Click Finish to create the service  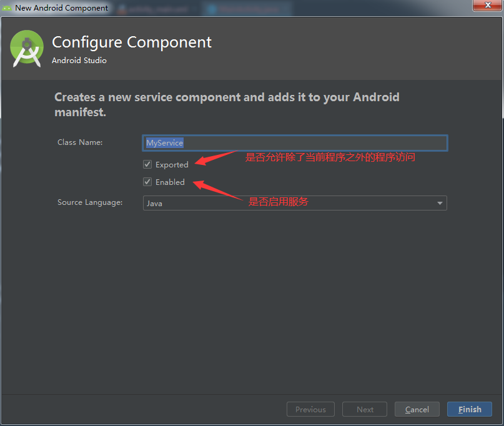click(470, 410)
